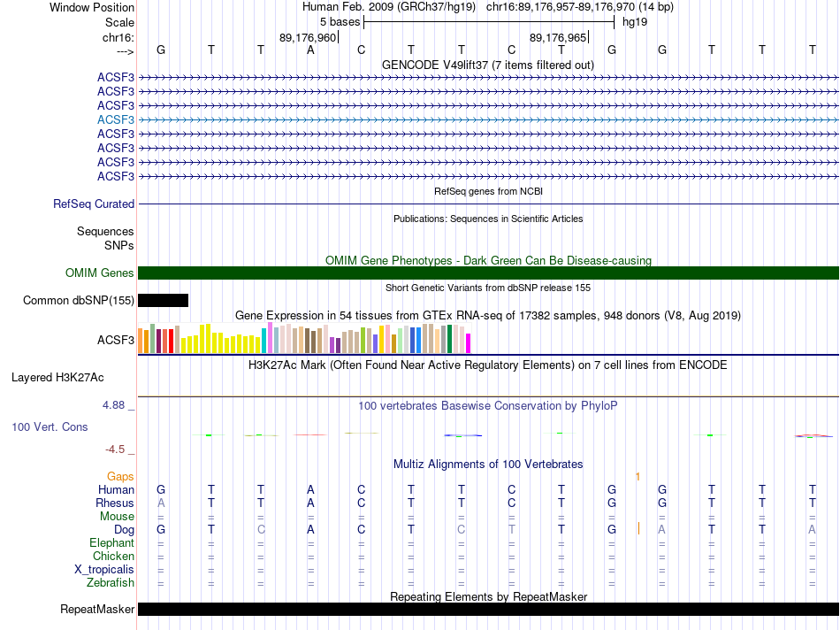The height and width of the screenshot is (630, 840).
Task: Click the 4.88 PhyloP upper scale value
Action: [113, 404]
